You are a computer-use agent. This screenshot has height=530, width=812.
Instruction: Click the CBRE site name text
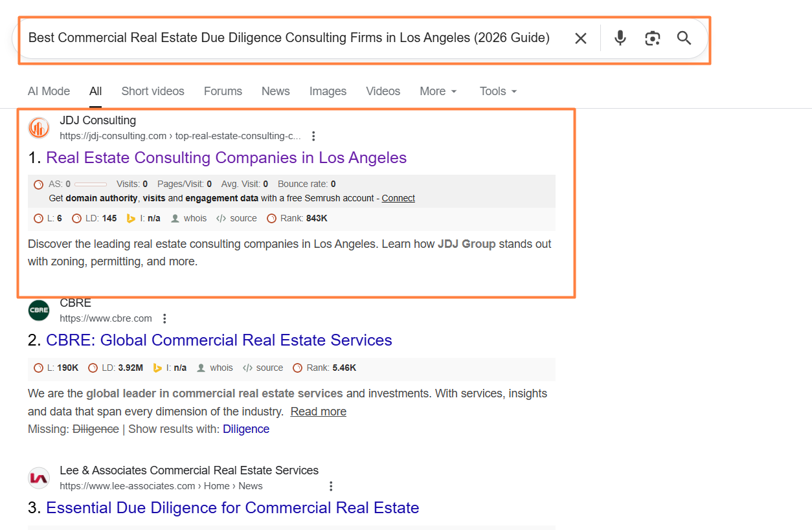[75, 303]
